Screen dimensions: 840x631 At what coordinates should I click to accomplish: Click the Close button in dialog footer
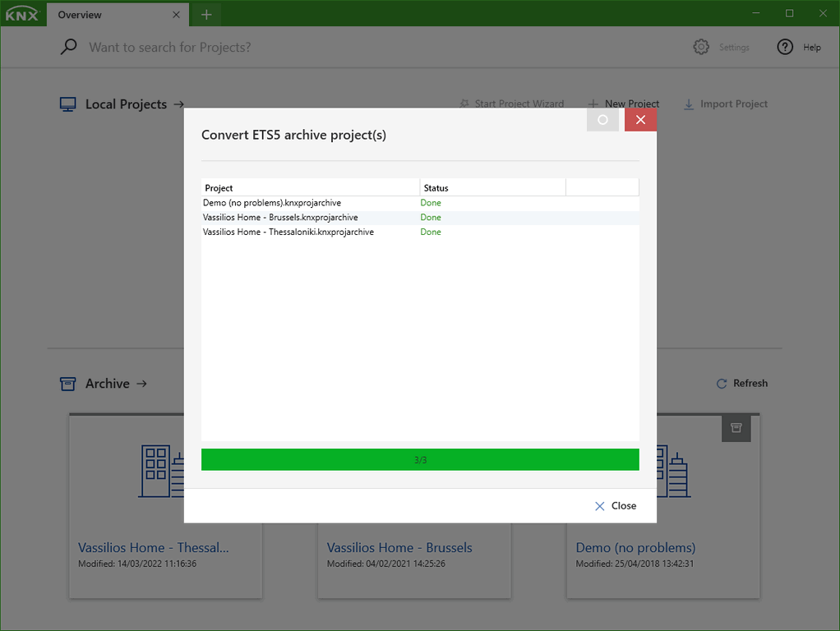point(616,505)
